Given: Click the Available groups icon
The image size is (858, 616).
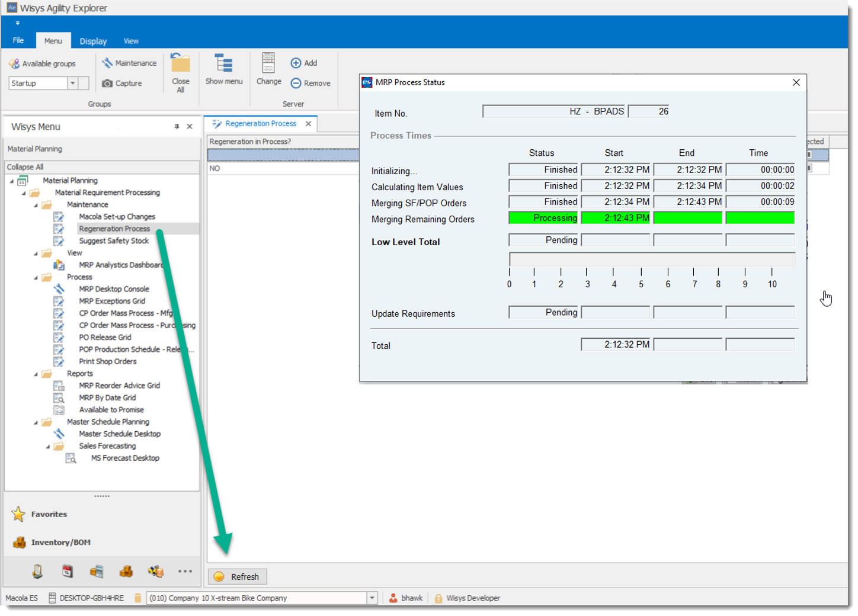Looking at the screenshot, I should tap(14, 63).
